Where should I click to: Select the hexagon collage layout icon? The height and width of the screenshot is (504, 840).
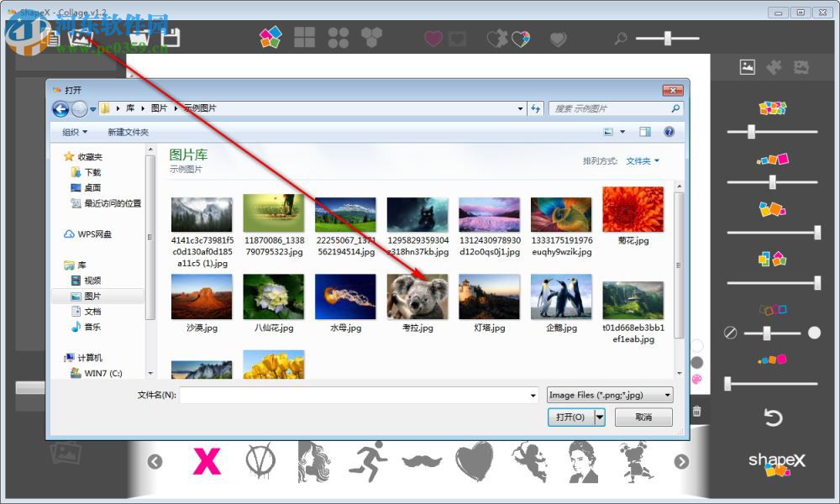click(x=372, y=38)
